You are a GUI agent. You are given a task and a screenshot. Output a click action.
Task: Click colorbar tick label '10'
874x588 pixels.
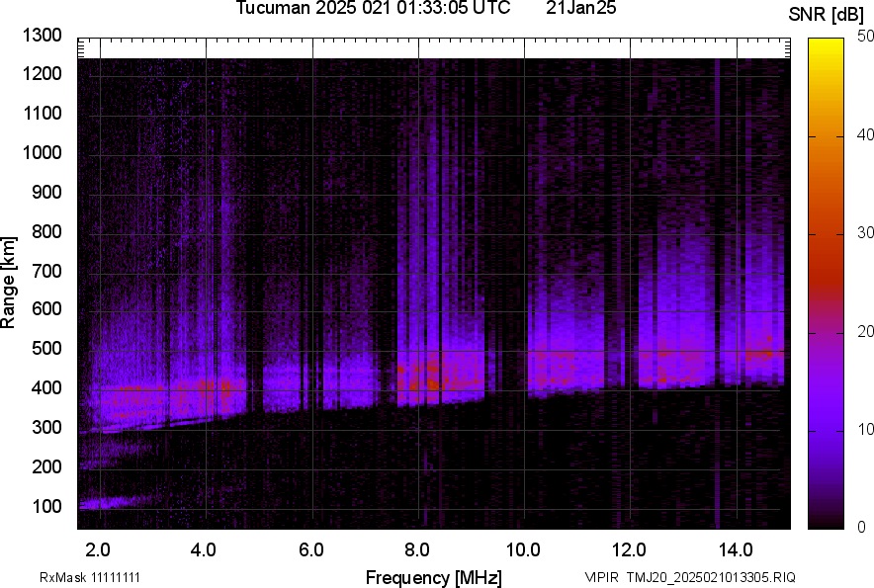(x=865, y=430)
